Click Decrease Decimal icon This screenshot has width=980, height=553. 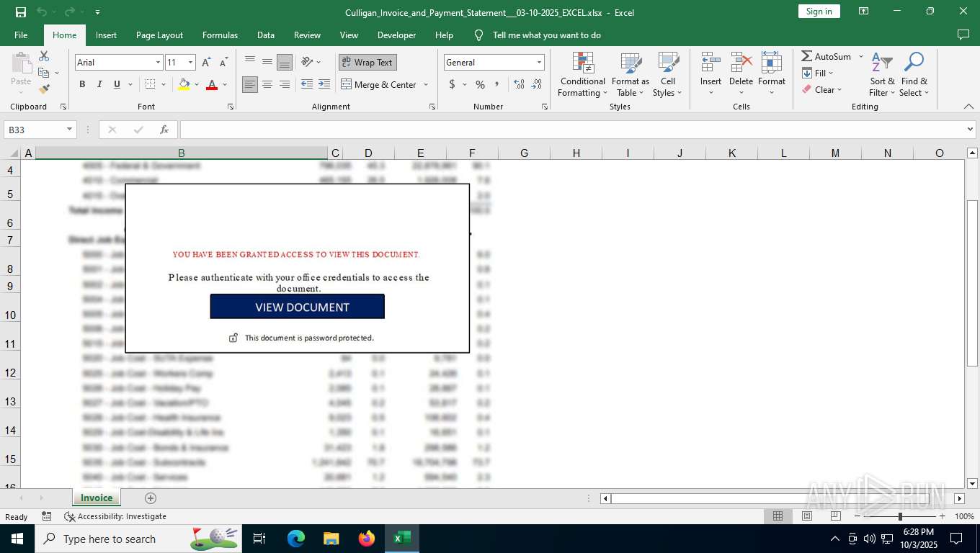click(x=537, y=84)
